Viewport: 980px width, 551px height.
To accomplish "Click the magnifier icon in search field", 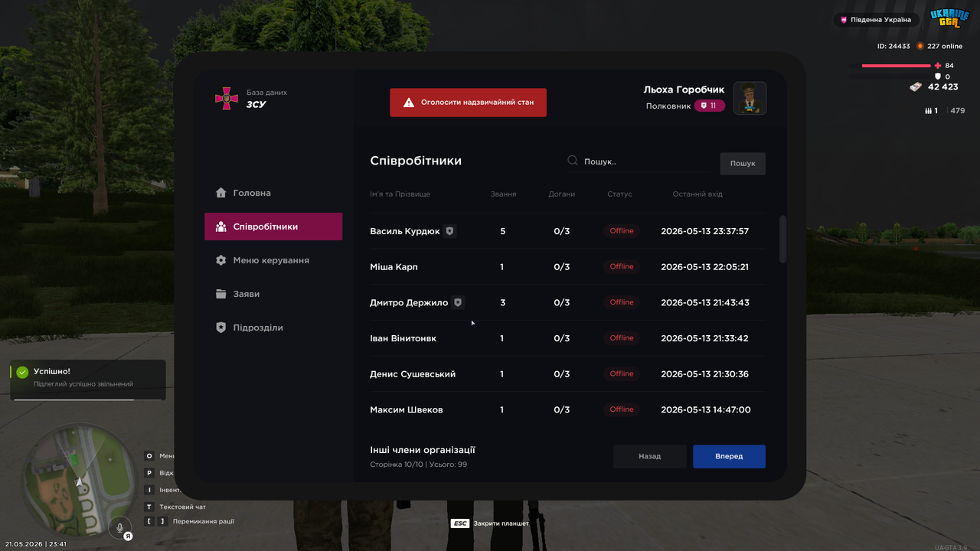I will pos(573,161).
